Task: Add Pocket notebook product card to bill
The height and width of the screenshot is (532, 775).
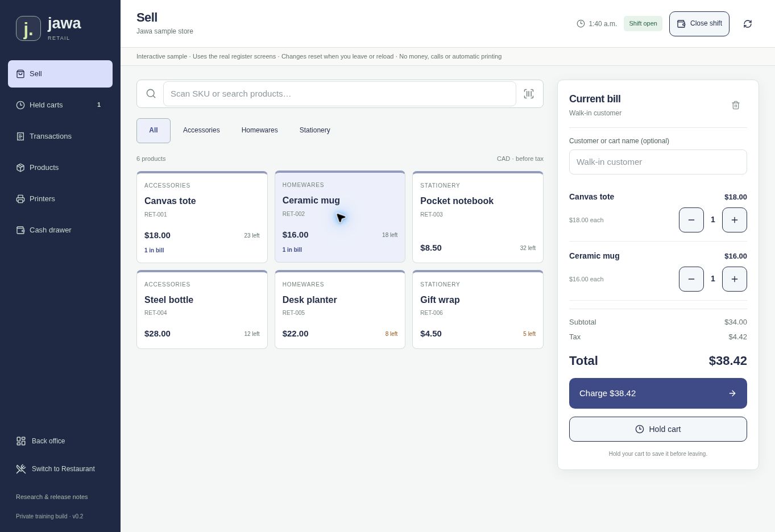Action: (x=478, y=217)
